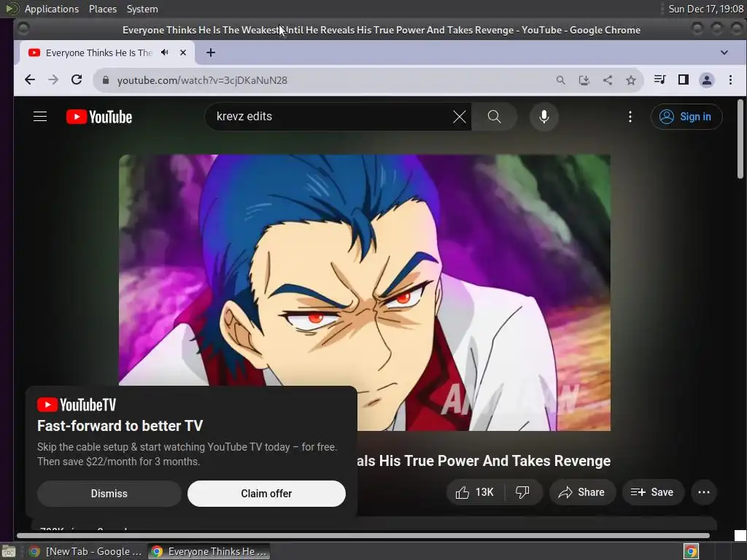The height and width of the screenshot is (560, 747).
Task: Click Chrome icon in bottom-right tray
Action: 691,551
